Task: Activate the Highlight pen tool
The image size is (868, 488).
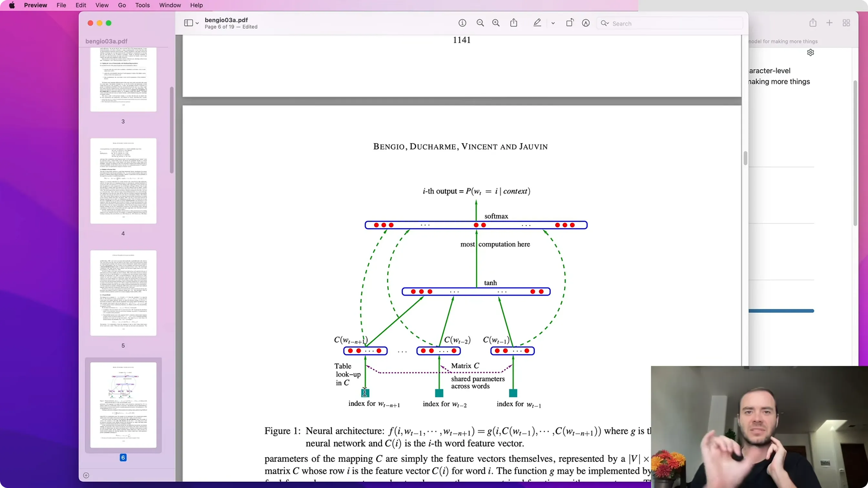Action: [x=537, y=23]
